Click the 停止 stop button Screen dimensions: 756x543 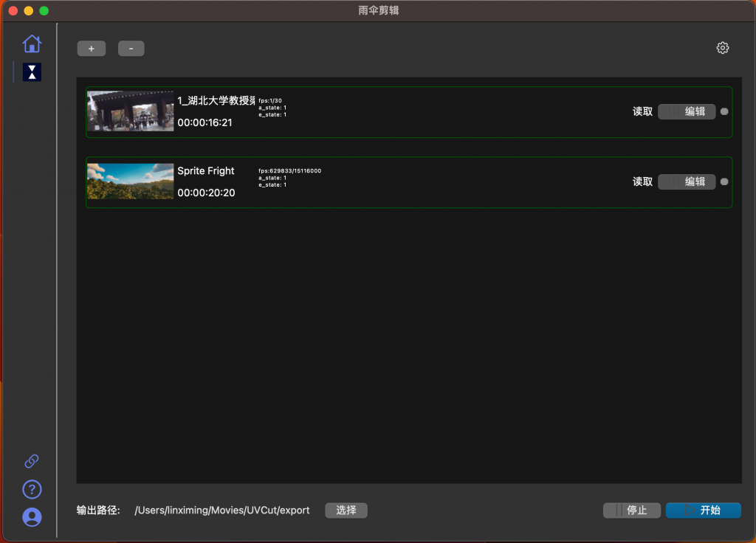pos(632,511)
